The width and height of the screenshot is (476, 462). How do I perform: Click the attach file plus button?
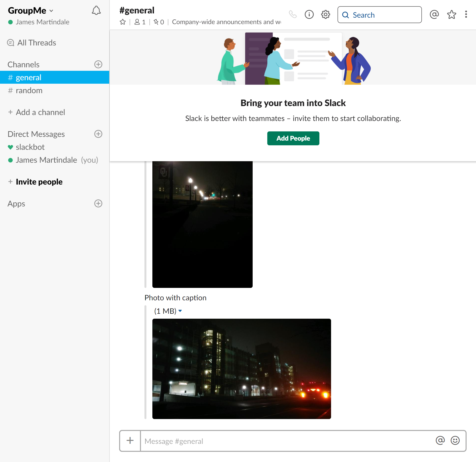[130, 441]
